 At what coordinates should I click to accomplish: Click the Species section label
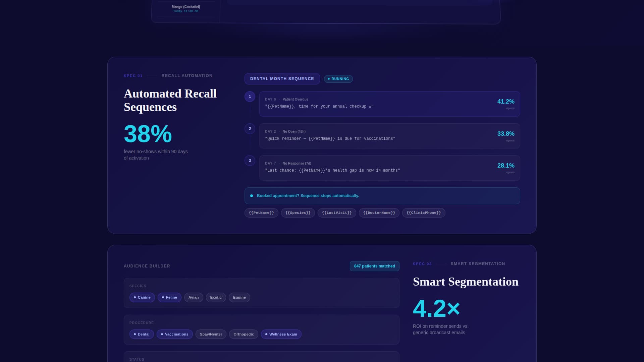138,286
